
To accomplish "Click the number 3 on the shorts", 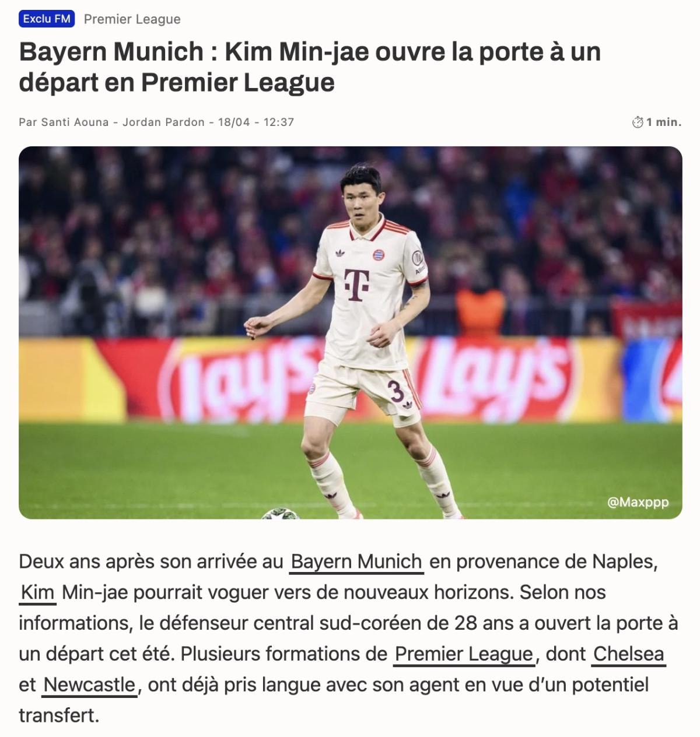I will tap(396, 391).
